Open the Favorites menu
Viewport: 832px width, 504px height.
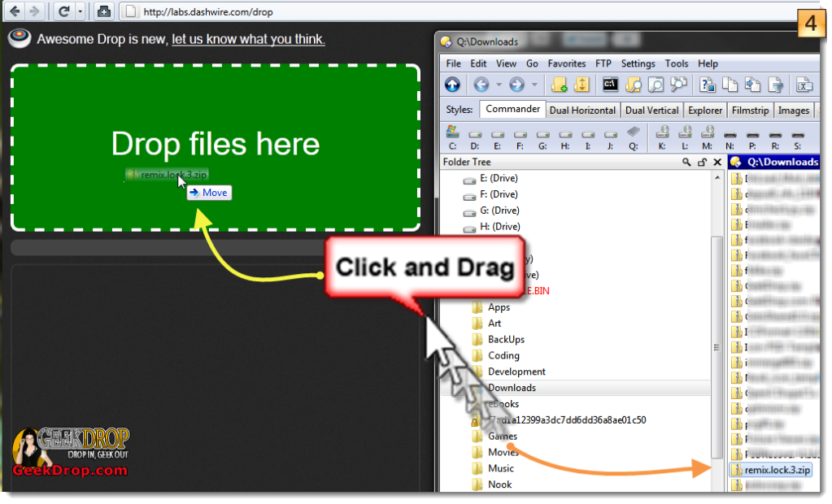pyautogui.click(x=567, y=63)
